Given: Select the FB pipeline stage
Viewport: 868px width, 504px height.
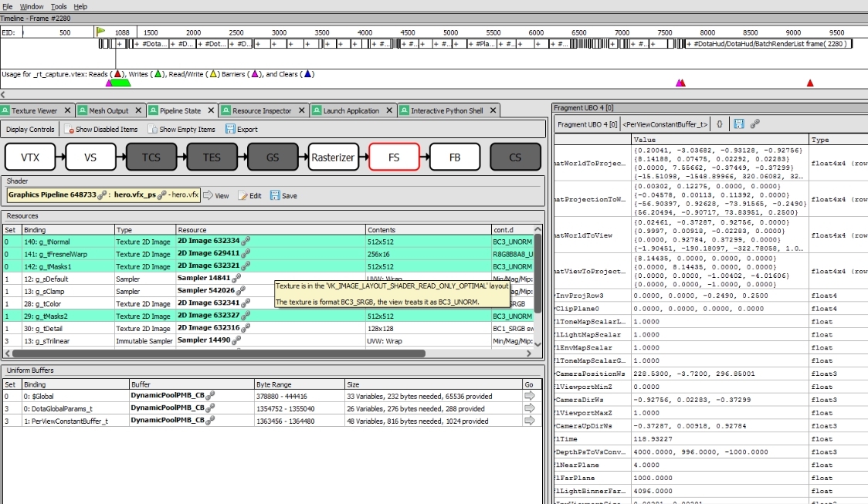Looking at the screenshot, I should (455, 157).
